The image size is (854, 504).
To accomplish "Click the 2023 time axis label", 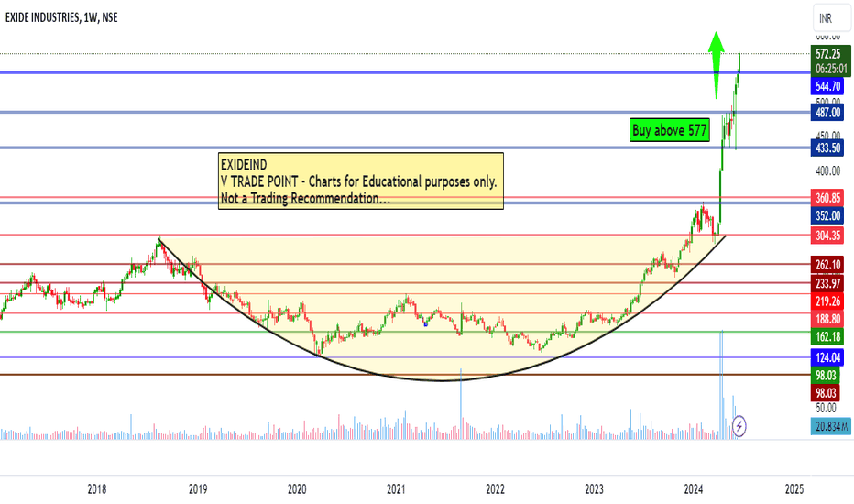I will click(x=594, y=488).
